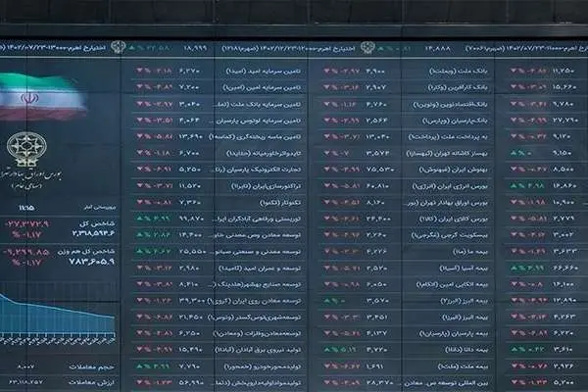Click header price ۱۸,۹۹۹

(195, 48)
